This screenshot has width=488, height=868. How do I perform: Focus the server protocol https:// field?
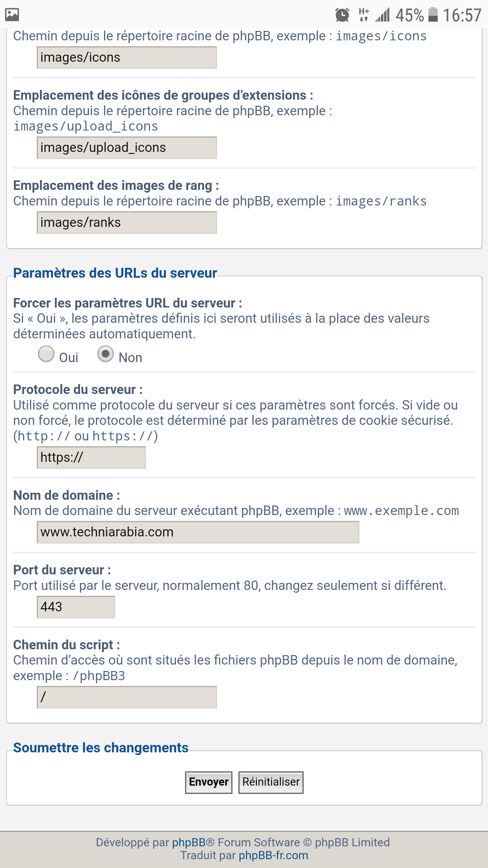click(x=91, y=458)
